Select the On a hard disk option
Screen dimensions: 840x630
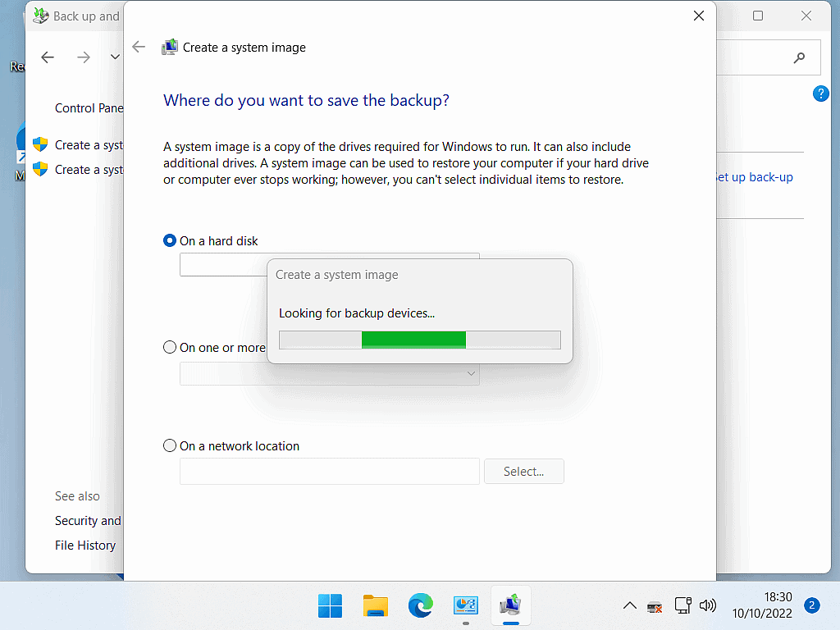(x=169, y=240)
